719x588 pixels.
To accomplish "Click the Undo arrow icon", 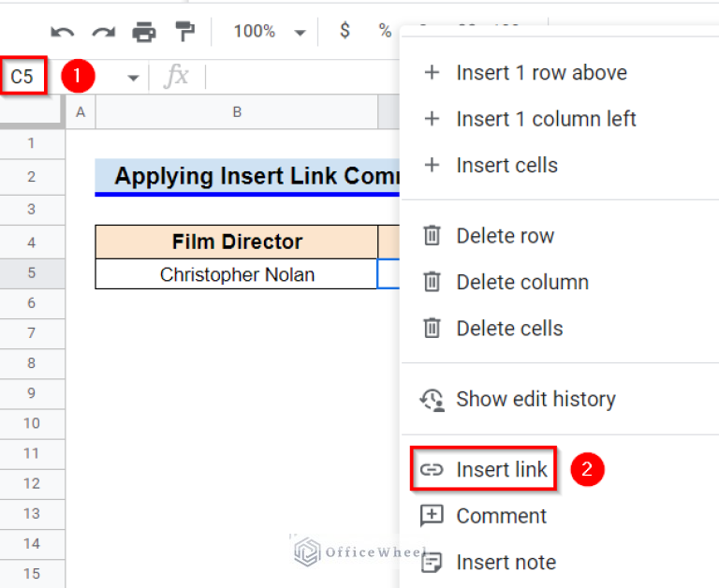I will click(62, 32).
